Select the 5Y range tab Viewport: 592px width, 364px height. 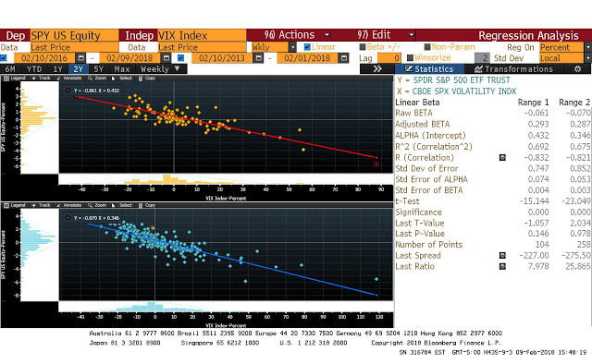99,69
